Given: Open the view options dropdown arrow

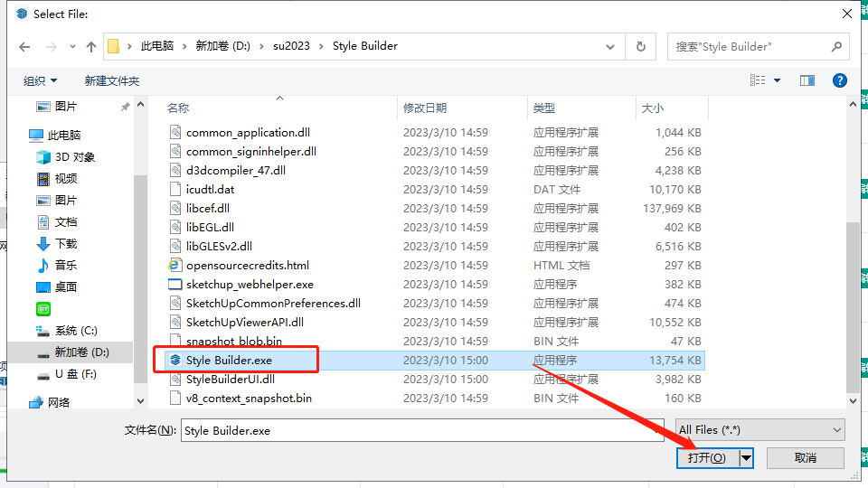Looking at the screenshot, I should point(778,80).
